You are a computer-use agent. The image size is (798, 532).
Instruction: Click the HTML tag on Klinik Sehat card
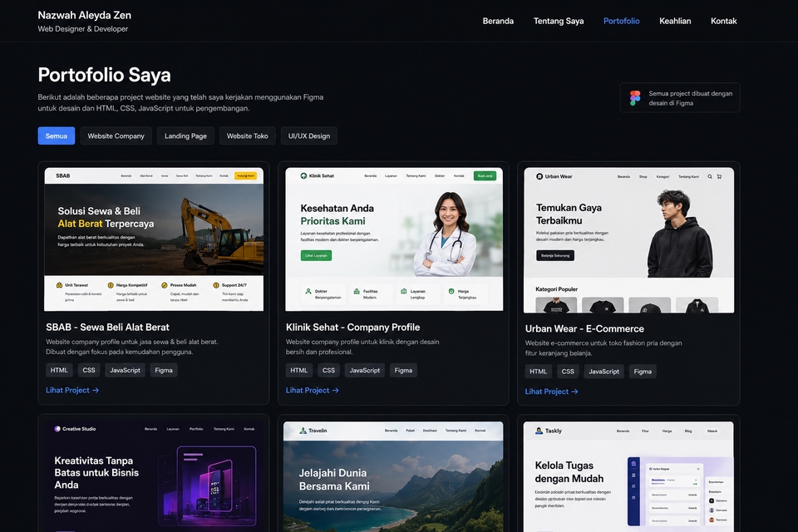tap(298, 370)
